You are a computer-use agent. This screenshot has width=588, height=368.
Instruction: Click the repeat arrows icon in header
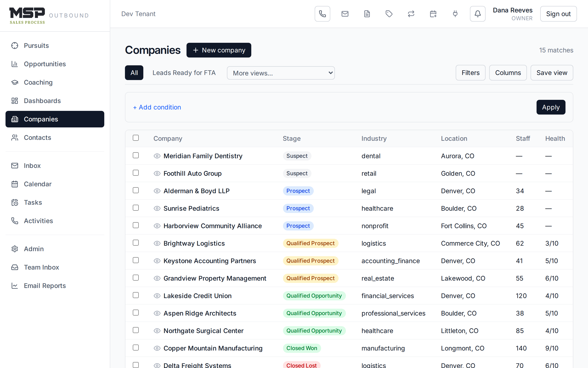click(x=411, y=14)
